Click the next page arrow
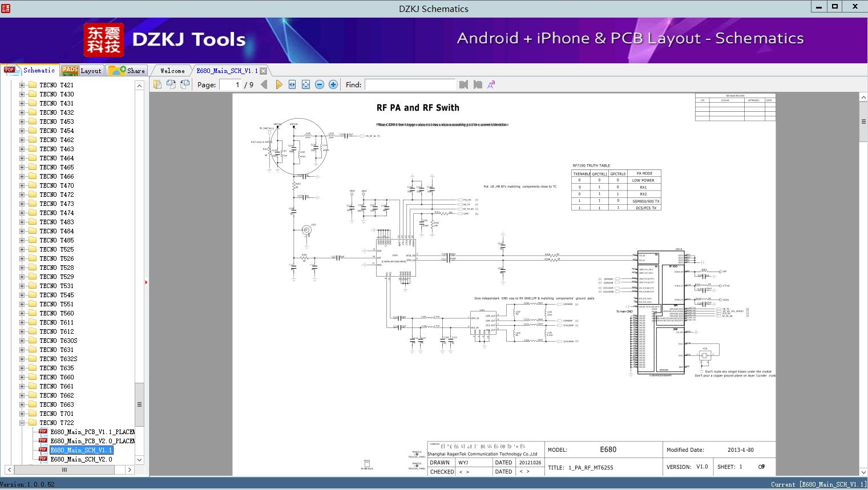This screenshot has width=868, height=490. (x=278, y=84)
